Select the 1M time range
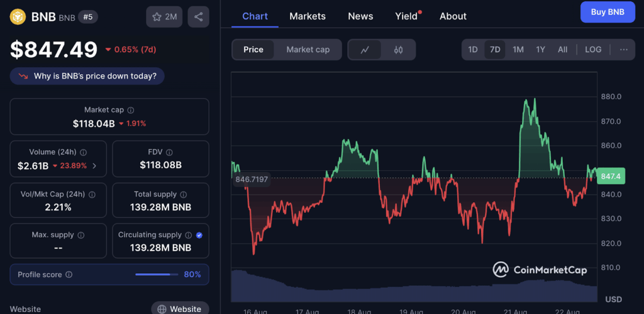Image resolution: width=644 pixels, height=314 pixels. pos(518,50)
